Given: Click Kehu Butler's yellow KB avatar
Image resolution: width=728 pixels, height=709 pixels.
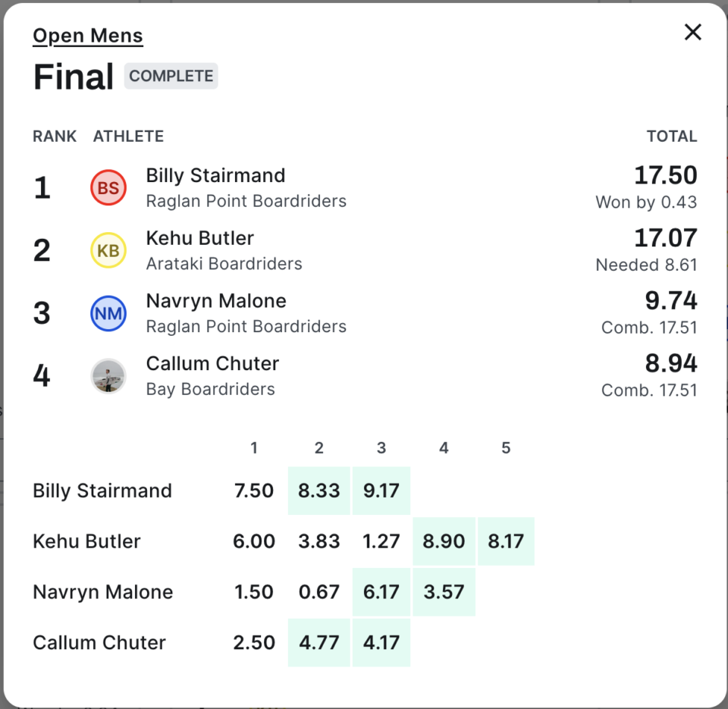Looking at the screenshot, I should 108,251.
